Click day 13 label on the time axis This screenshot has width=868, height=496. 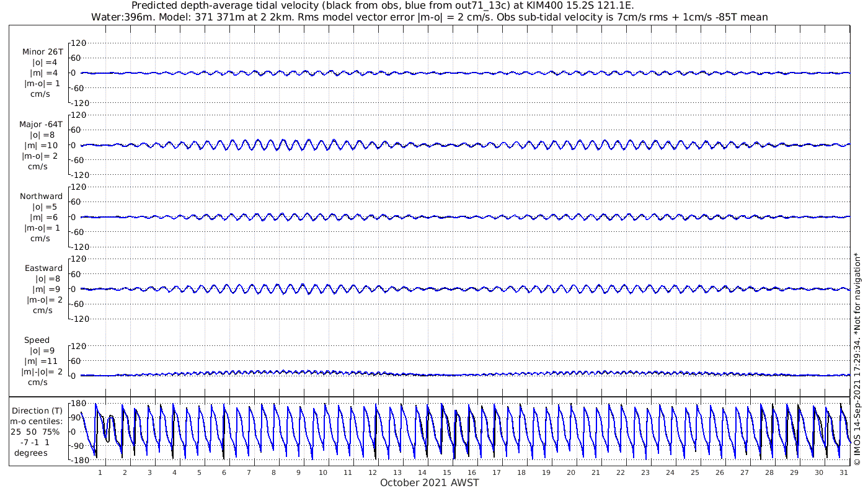[x=397, y=472]
